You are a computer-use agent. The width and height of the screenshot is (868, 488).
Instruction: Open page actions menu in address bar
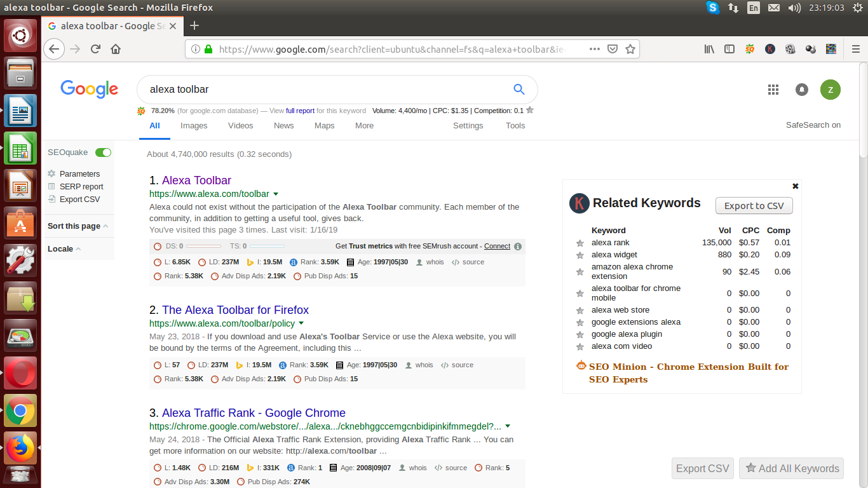594,49
